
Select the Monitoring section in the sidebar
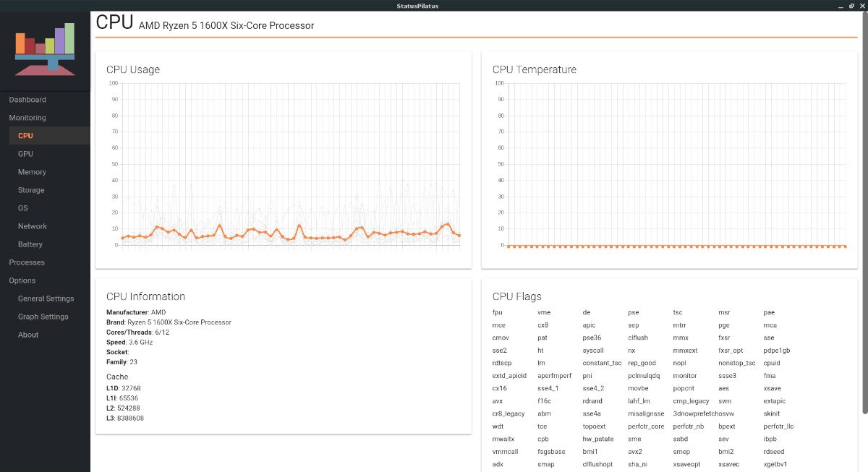tap(27, 118)
